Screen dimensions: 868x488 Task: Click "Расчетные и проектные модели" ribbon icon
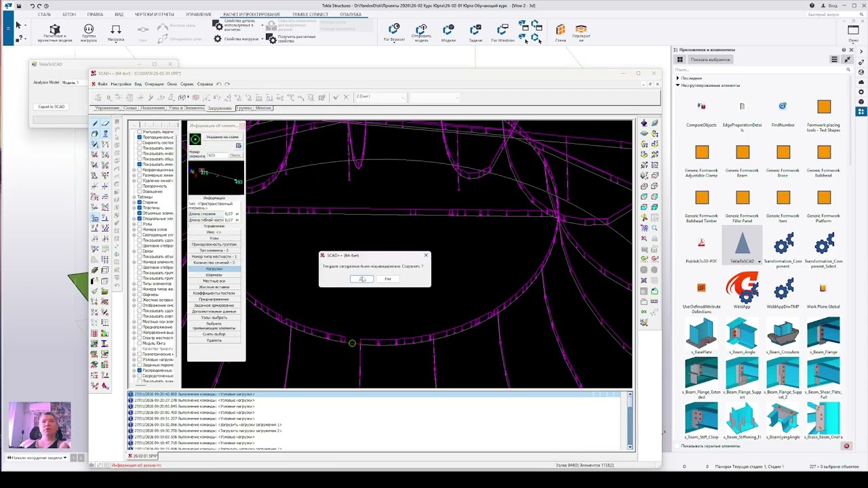(x=55, y=33)
